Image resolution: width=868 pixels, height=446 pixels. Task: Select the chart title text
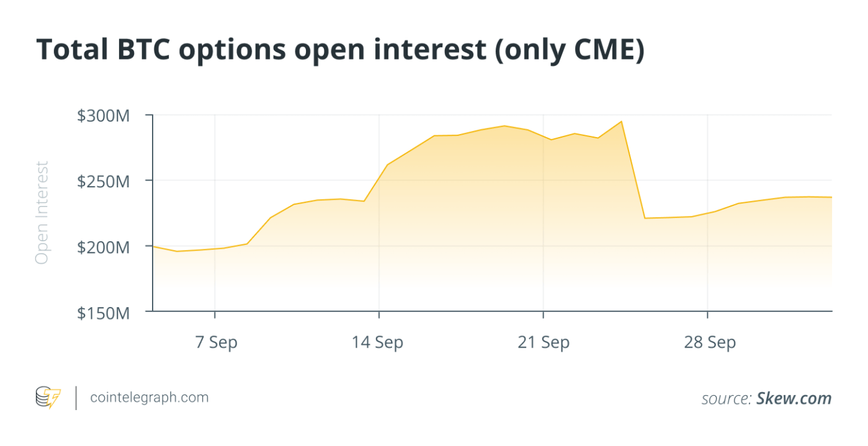(x=340, y=51)
